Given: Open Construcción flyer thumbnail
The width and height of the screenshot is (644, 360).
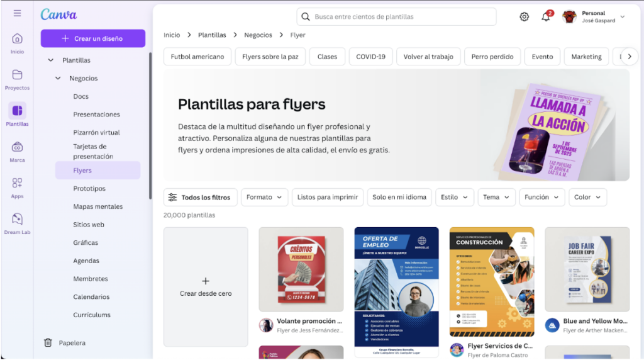Looking at the screenshot, I should [492, 282].
